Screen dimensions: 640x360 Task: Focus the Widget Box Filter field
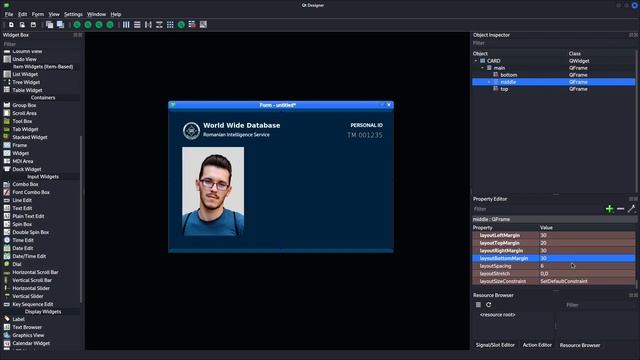click(x=41, y=44)
